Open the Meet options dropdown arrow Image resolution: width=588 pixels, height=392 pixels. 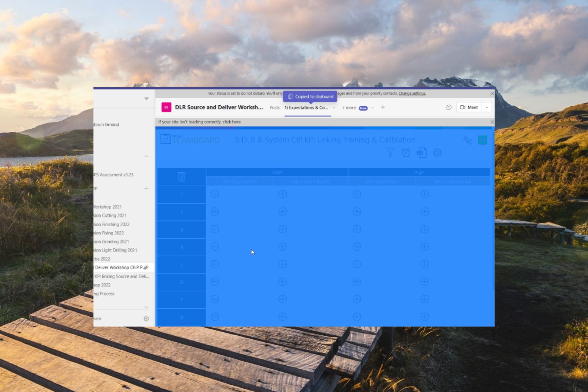click(x=487, y=107)
